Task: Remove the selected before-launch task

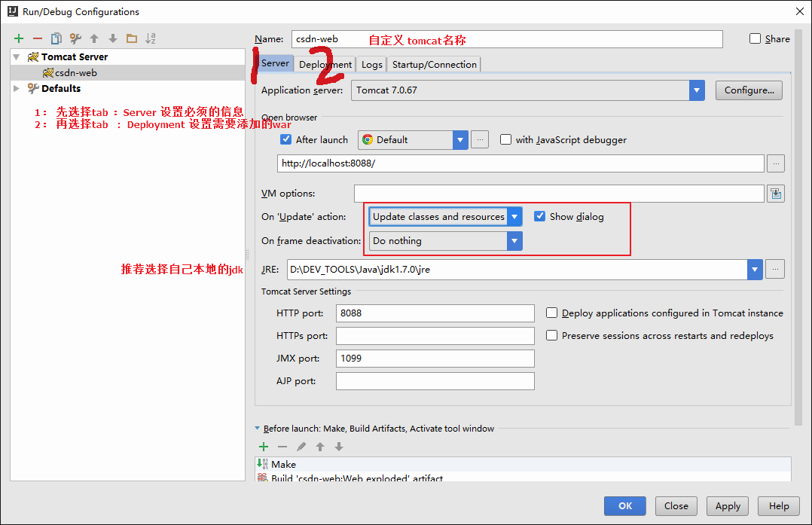Action: tap(282, 447)
